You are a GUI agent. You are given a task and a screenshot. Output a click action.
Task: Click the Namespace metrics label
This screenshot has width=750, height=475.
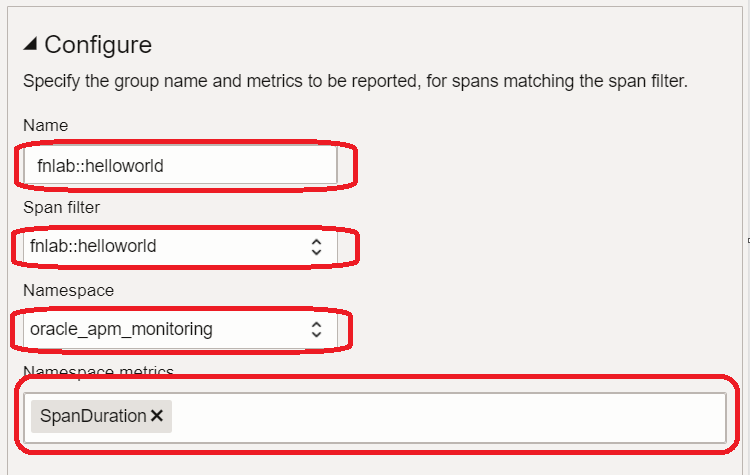point(98,372)
